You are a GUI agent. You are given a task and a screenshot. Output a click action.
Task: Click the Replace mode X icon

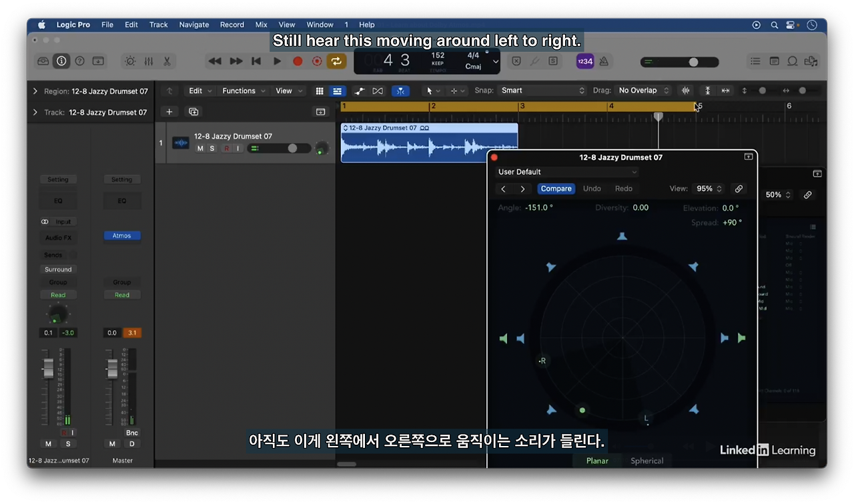(516, 61)
